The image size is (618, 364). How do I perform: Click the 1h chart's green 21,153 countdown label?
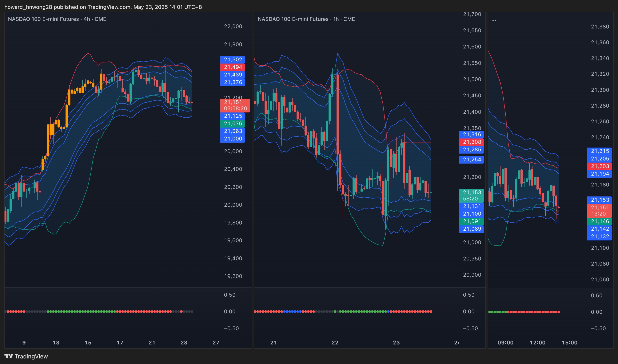(x=471, y=196)
